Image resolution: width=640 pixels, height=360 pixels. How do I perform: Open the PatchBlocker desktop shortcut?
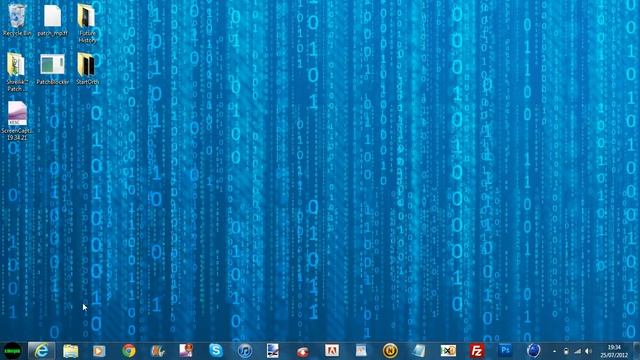[x=52, y=69]
